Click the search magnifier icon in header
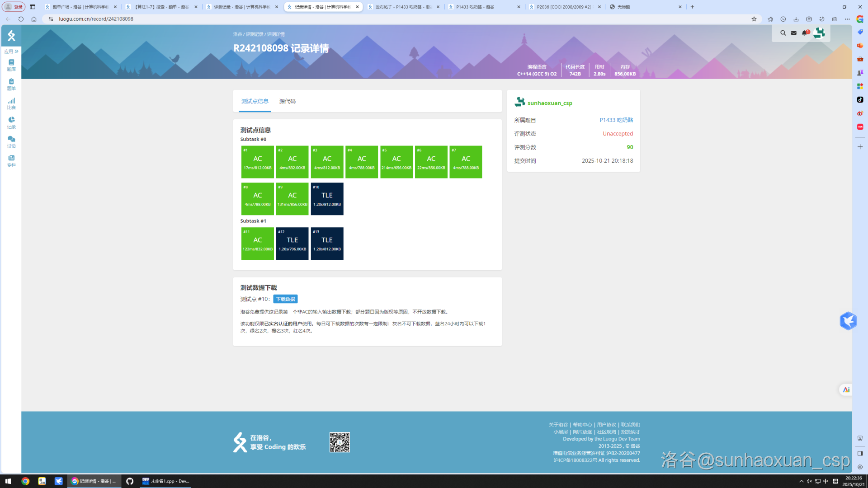 click(783, 33)
